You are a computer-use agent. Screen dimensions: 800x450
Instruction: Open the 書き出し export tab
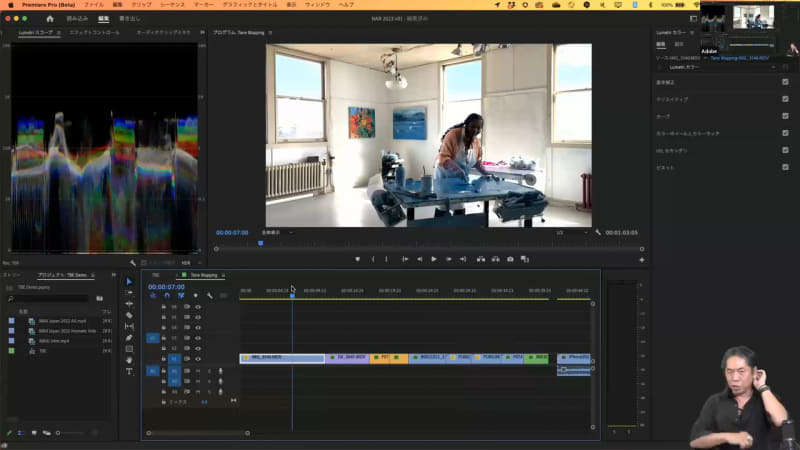pyautogui.click(x=128, y=18)
